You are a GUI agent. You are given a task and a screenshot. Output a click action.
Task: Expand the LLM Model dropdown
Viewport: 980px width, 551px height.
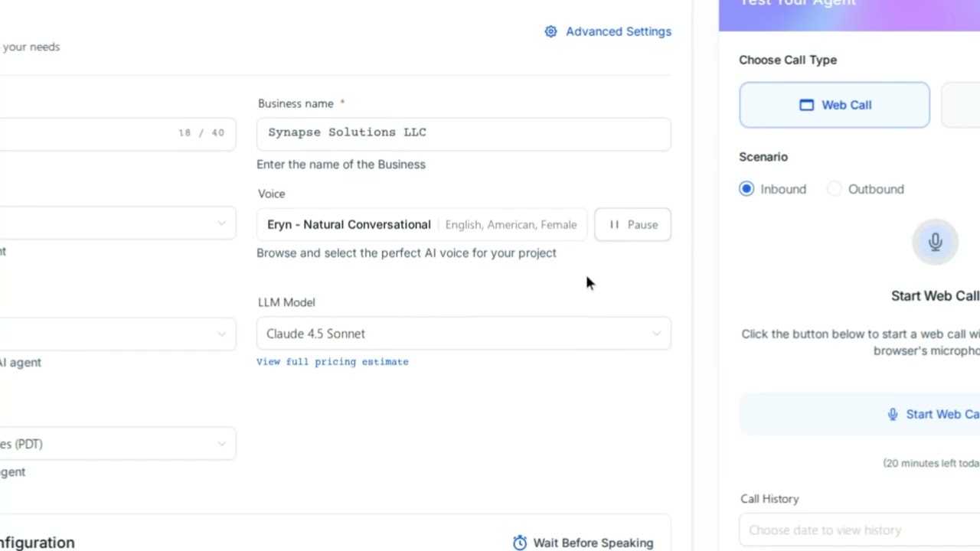point(464,334)
